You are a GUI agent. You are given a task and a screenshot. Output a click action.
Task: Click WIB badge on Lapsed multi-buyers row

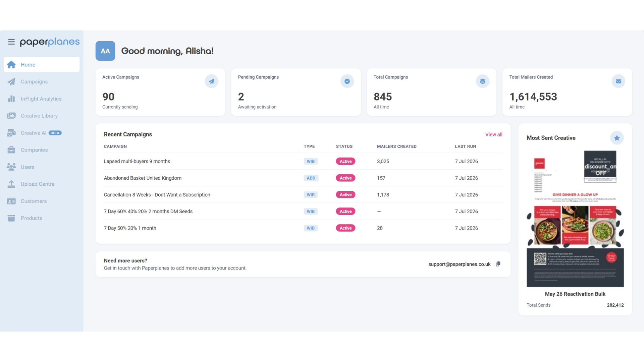[311, 161]
